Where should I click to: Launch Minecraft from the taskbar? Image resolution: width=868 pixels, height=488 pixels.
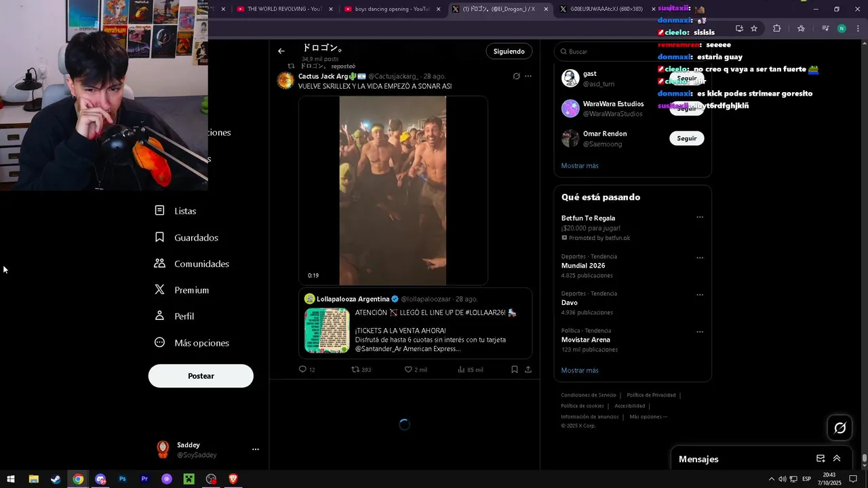click(x=189, y=479)
